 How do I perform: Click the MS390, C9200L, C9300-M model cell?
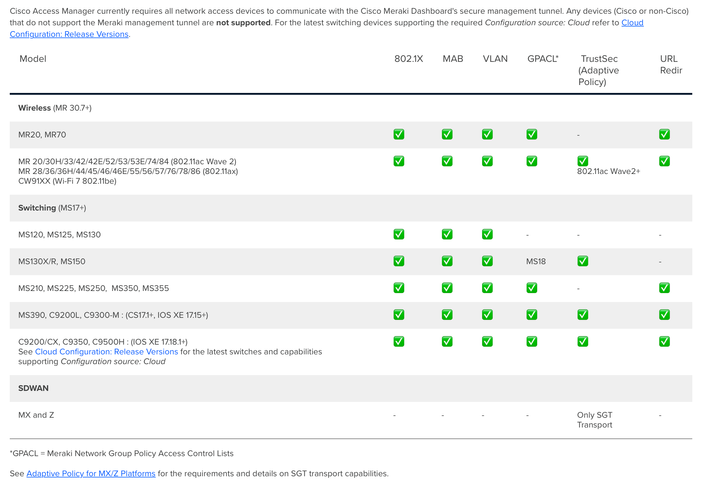pyautogui.click(x=113, y=315)
